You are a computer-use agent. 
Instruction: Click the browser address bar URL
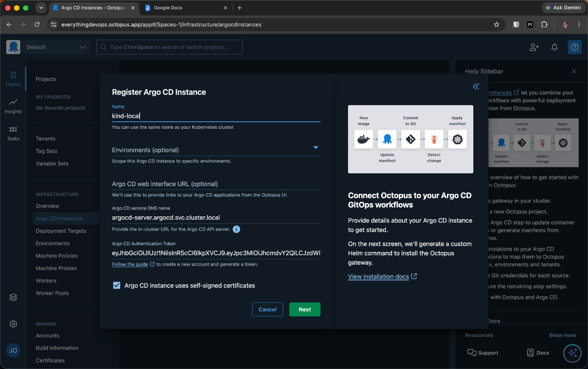(161, 25)
